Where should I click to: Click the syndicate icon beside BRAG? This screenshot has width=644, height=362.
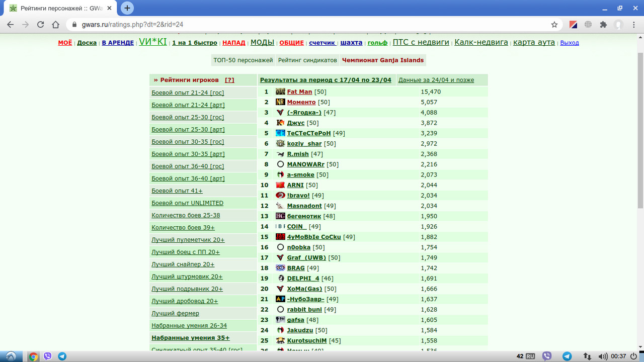pyautogui.click(x=280, y=268)
